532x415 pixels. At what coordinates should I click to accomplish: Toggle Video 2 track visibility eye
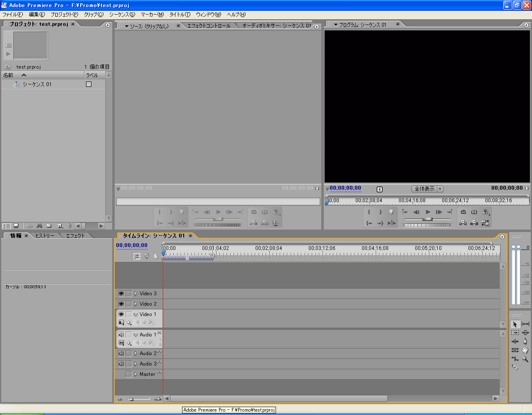tap(121, 304)
